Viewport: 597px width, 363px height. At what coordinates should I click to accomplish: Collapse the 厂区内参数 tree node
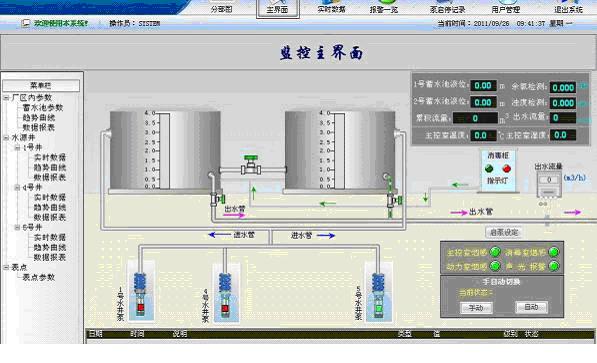coord(6,98)
